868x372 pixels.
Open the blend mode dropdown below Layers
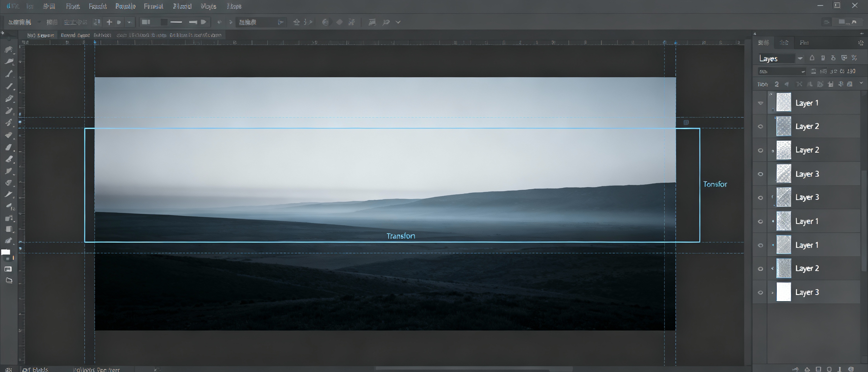(x=781, y=71)
